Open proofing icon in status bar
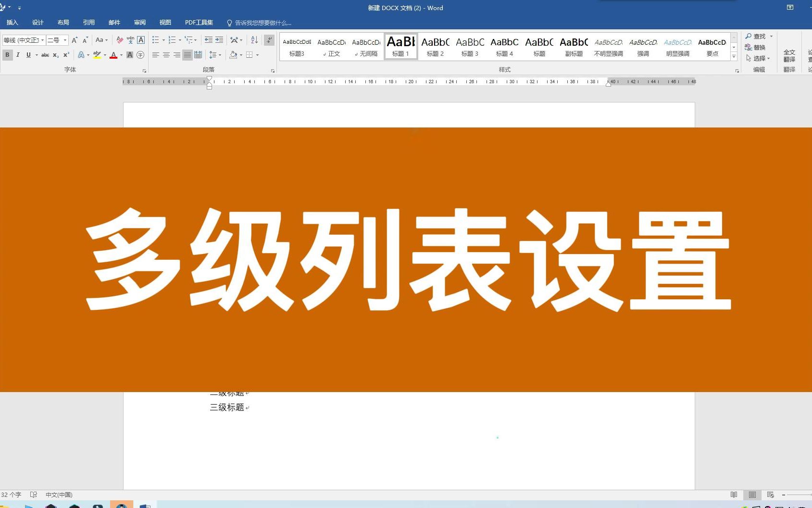 [33, 495]
